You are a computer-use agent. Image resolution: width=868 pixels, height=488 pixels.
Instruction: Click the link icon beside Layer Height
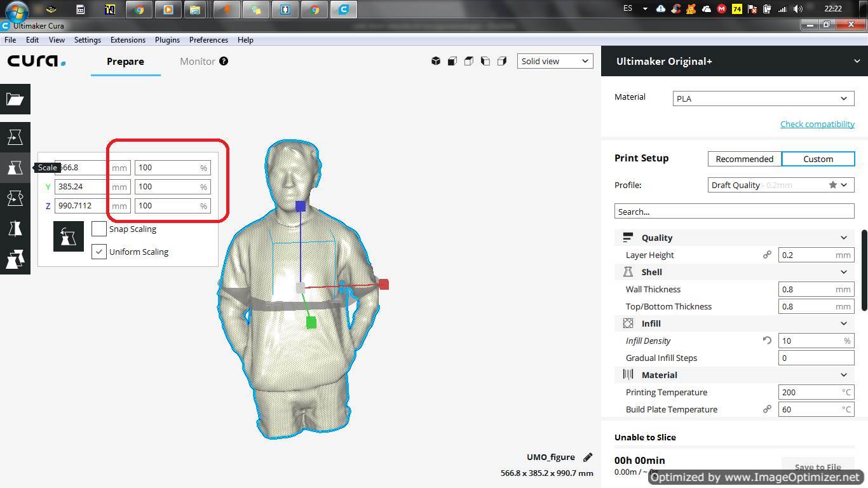[767, 255]
